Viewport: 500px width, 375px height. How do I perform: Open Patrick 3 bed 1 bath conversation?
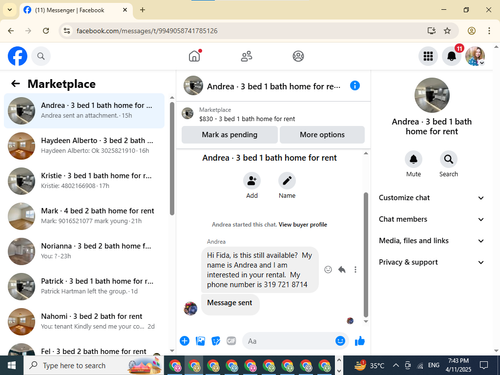84,286
